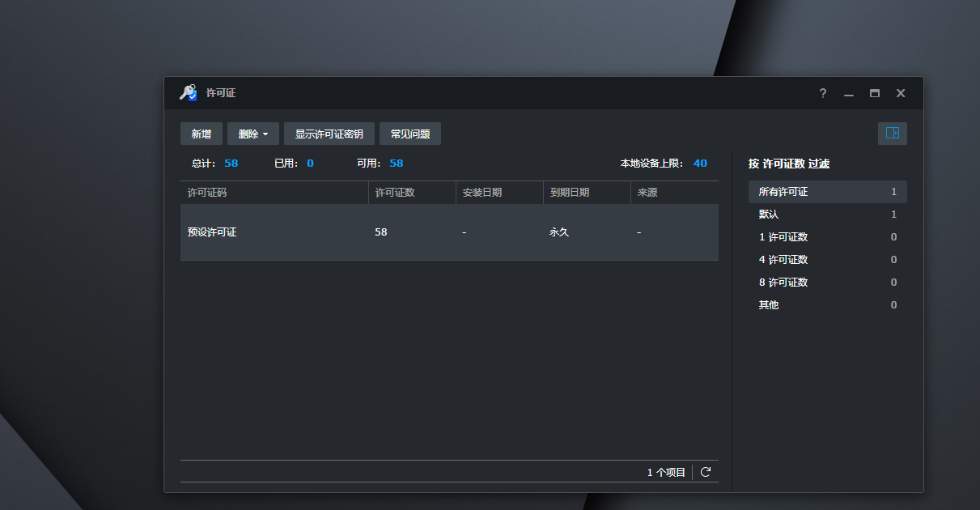Toggle the side panel layout icon
Viewport: 980px width, 510px height.
(893, 134)
